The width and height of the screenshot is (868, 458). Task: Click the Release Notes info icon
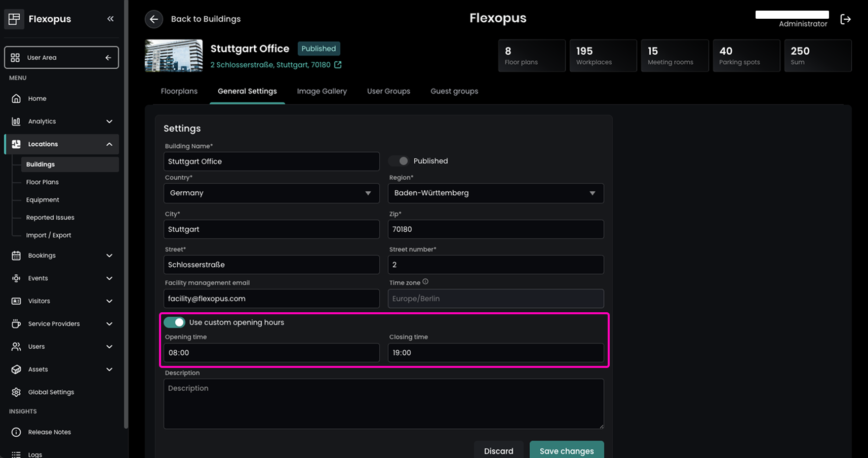16,432
